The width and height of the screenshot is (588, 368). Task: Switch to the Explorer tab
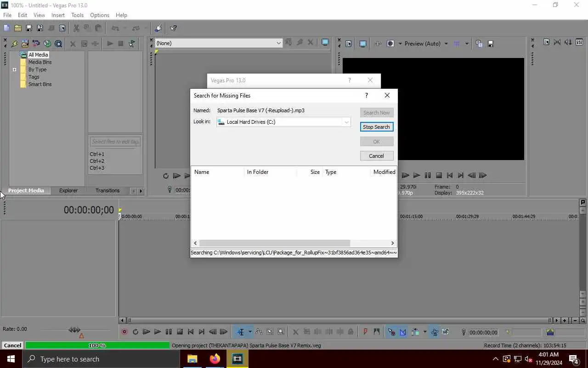click(68, 190)
